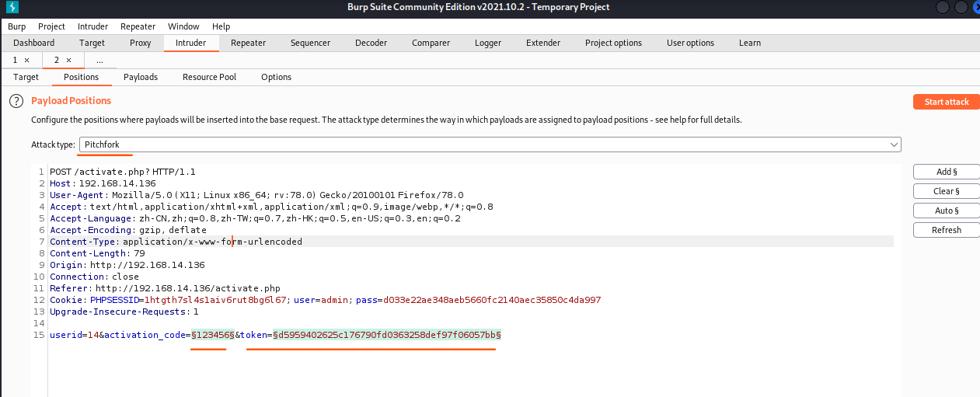Screen dimensions: 980x397
Task: Click the Refresh button
Action: point(947,230)
